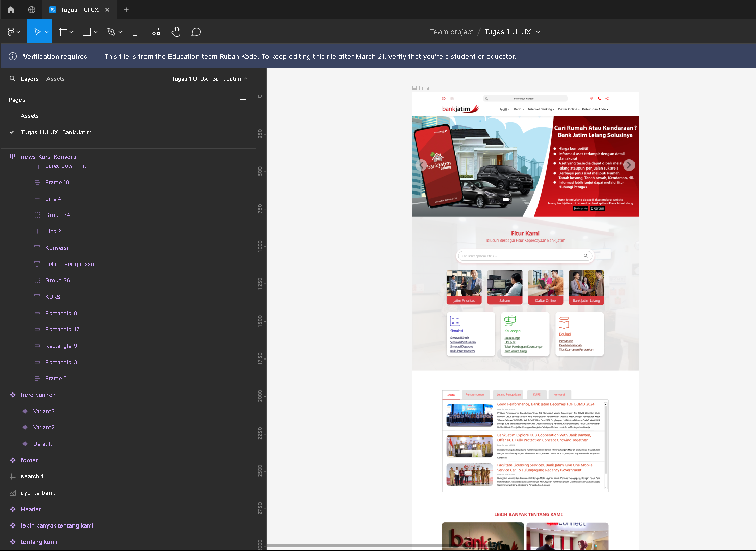This screenshot has height=551, width=756.
Task: Switch to the Assets tab
Action: [x=56, y=79]
